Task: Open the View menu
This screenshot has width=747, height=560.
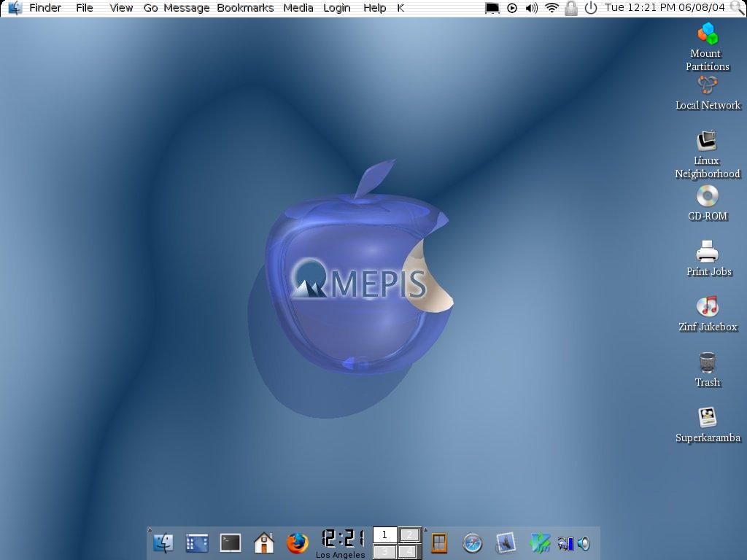Action: pos(121,8)
